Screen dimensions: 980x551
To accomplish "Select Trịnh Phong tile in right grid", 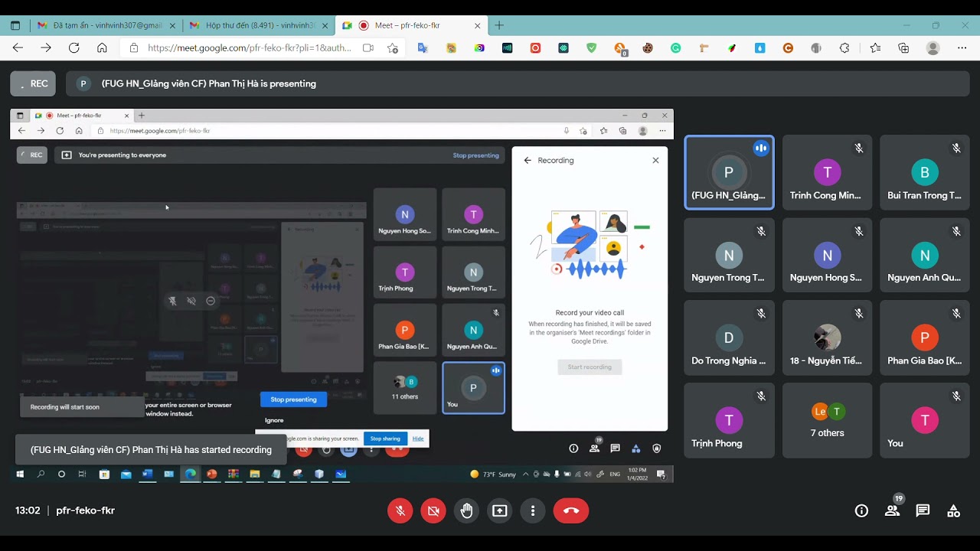I will pos(729,421).
